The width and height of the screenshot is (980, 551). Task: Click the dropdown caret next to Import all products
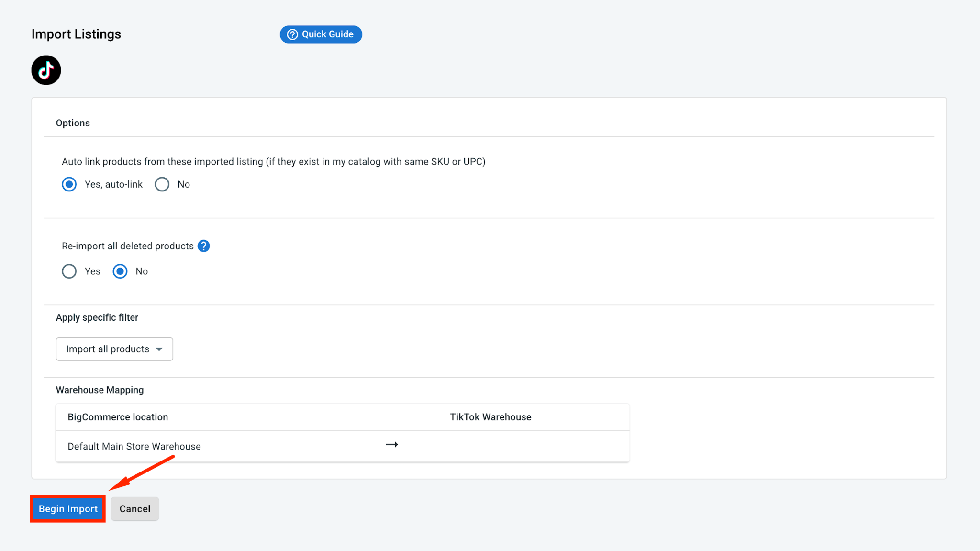[x=159, y=349]
